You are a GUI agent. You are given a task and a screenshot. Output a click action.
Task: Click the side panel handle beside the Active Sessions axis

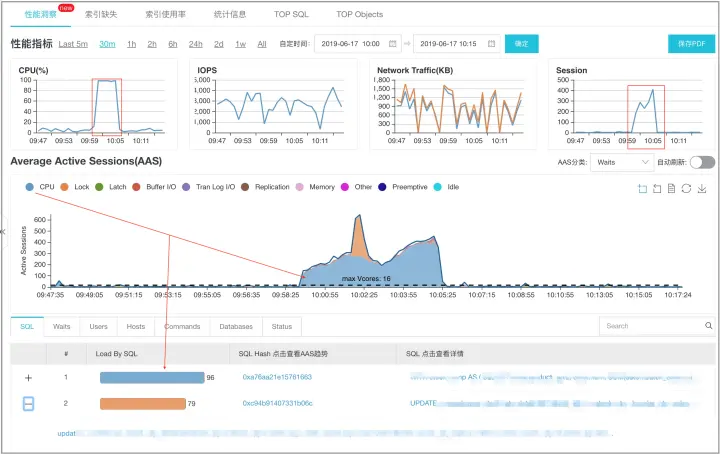[4, 232]
